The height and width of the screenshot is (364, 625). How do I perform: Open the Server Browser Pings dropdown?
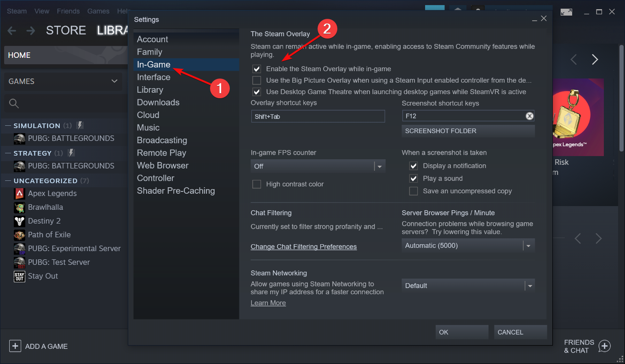468,246
